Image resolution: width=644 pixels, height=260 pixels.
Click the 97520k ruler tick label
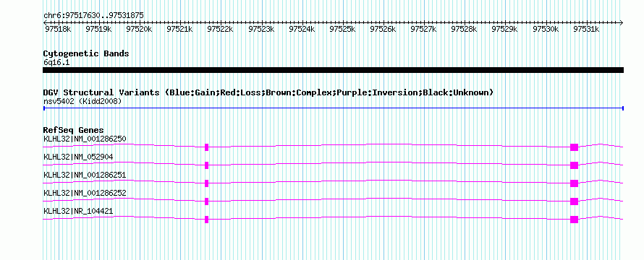[x=139, y=29]
